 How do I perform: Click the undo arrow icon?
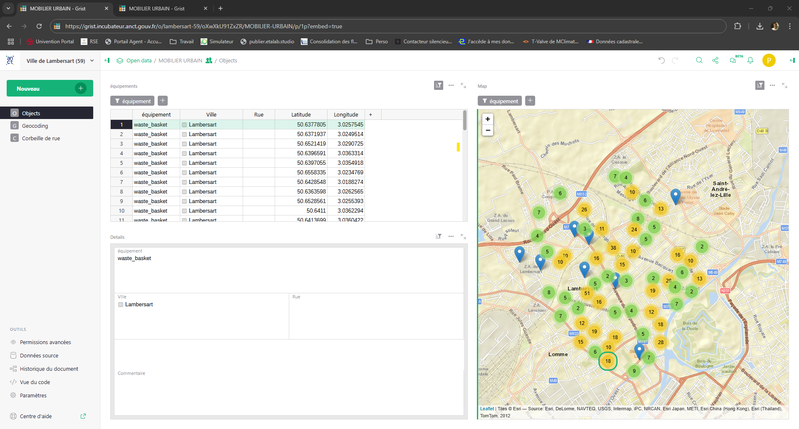coord(661,60)
